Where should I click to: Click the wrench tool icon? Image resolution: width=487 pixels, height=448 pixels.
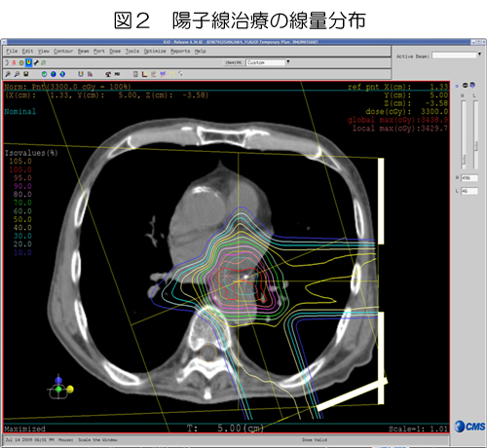tap(36, 63)
